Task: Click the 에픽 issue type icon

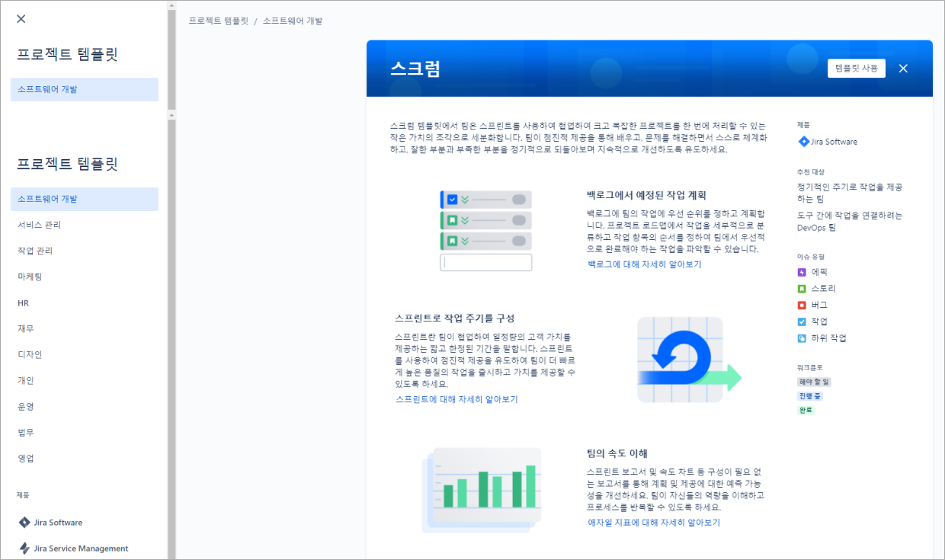Action: (802, 272)
